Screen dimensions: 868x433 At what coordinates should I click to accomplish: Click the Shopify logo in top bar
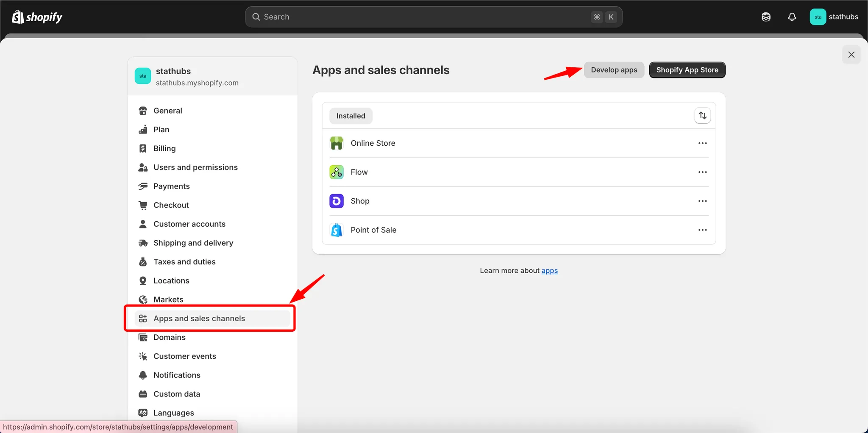click(x=37, y=17)
